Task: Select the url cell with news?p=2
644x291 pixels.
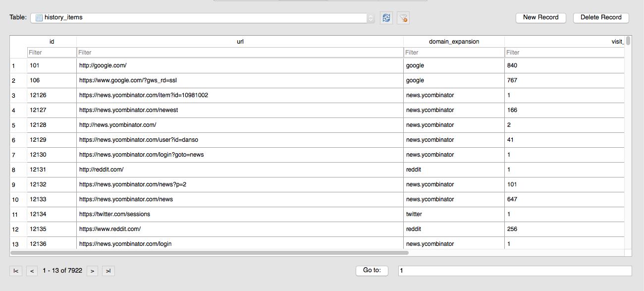Action: [240, 184]
